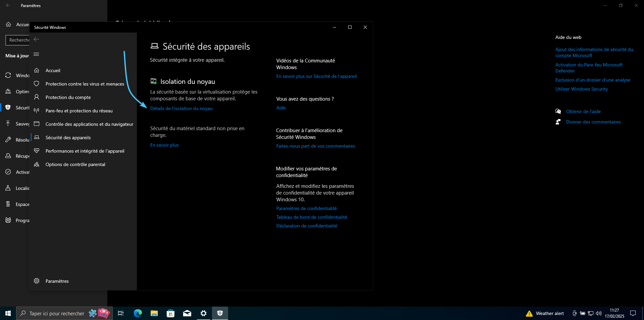Click the shield icon for virus protection
Image resolution: width=644 pixels, height=320 pixels.
(x=37, y=84)
